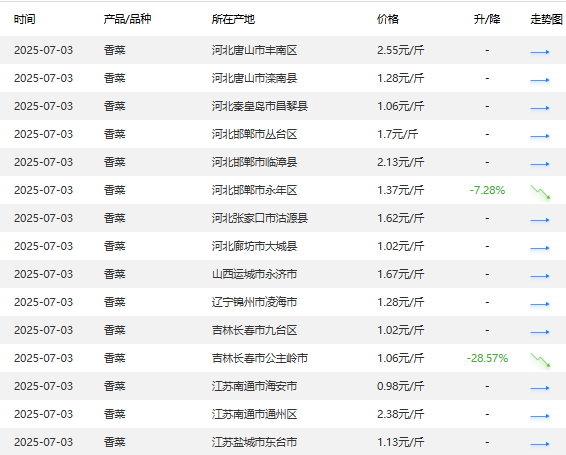View trend arrow for 辽宁锦州市凌海市
The image size is (566, 455).
[540, 304]
